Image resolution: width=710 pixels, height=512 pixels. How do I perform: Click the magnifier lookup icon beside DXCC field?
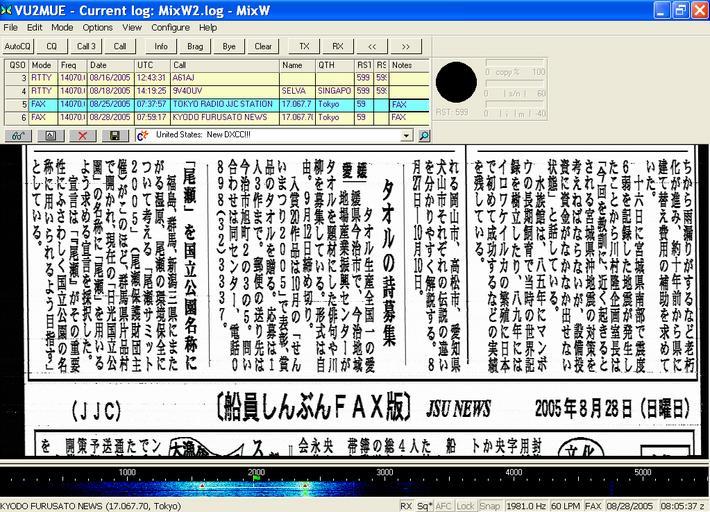(x=421, y=135)
